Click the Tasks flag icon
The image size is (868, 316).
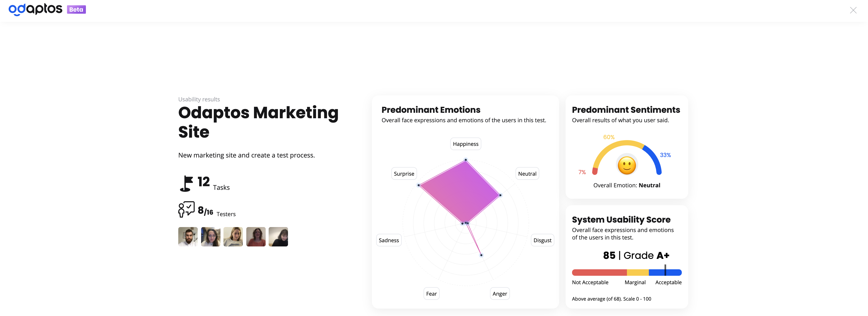(186, 183)
